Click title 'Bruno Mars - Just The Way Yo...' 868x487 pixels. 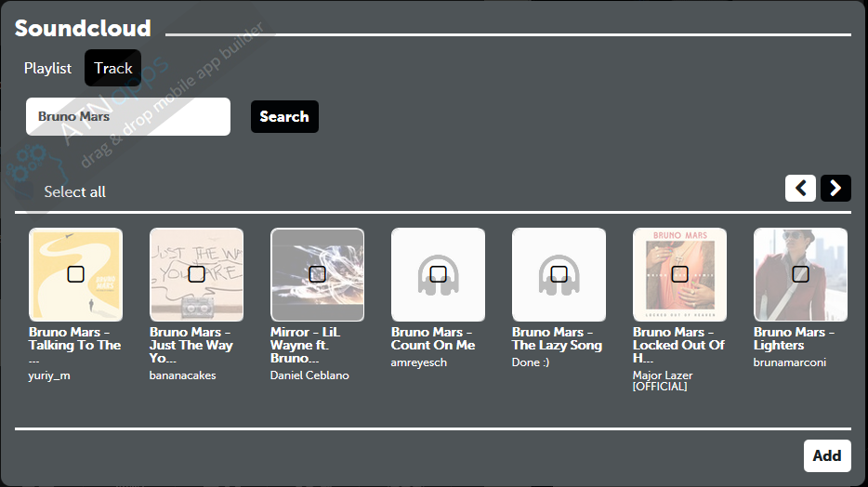pyautogui.click(x=191, y=346)
